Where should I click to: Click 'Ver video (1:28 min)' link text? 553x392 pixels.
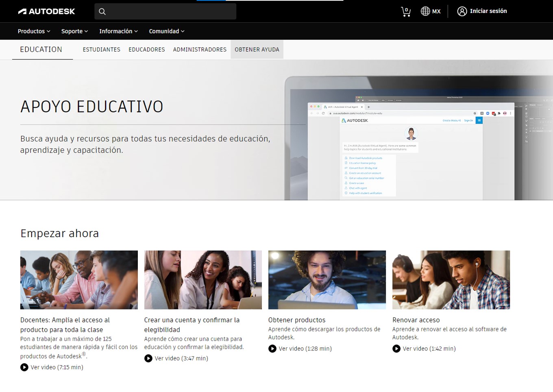point(305,348)
